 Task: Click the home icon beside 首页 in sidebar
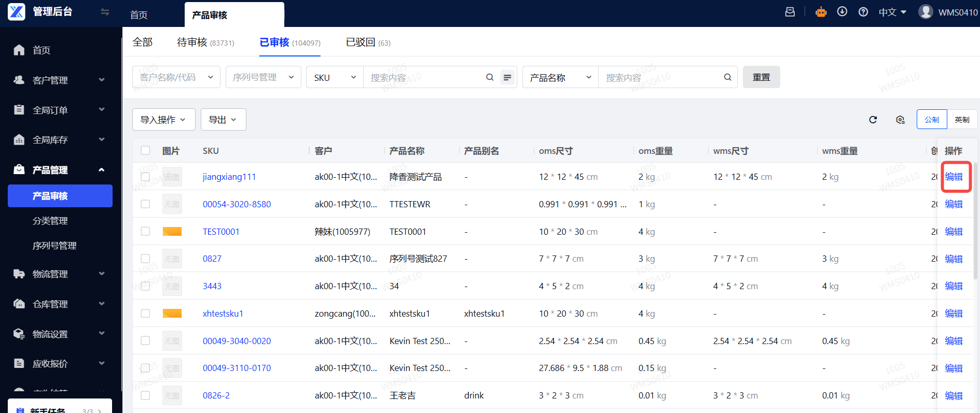(19, 50)
